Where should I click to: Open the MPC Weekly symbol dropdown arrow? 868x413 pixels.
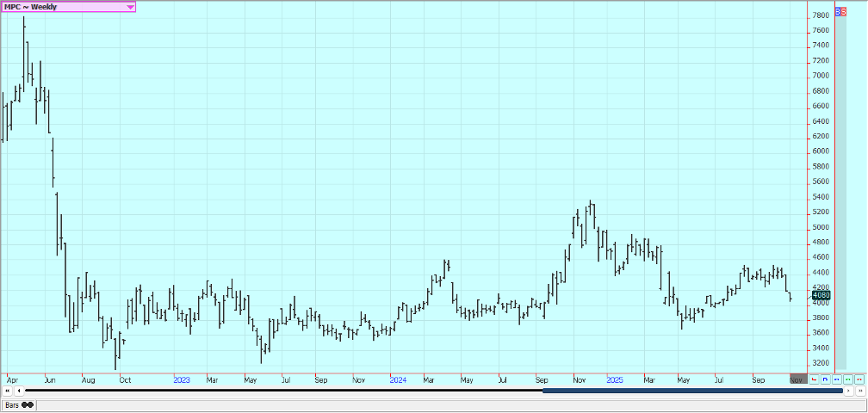[x=130, y=6]
